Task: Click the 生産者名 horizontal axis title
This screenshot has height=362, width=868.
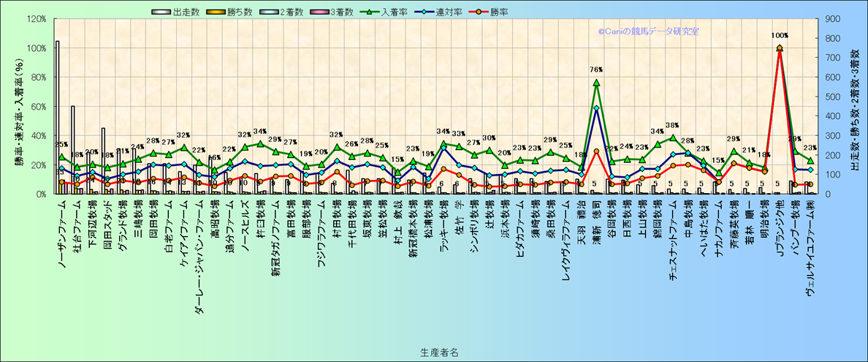Action: click(439, 352)
